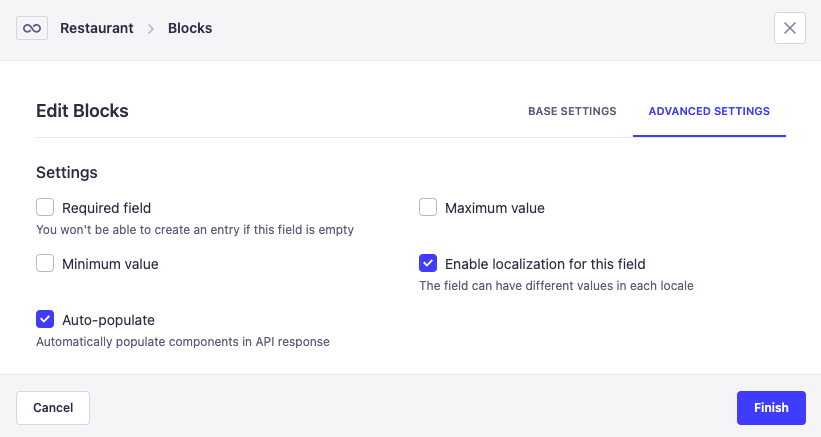The image size is (821, 437).
Task: Click the Edit Blocks heading
Action: (x=82, y=111)
